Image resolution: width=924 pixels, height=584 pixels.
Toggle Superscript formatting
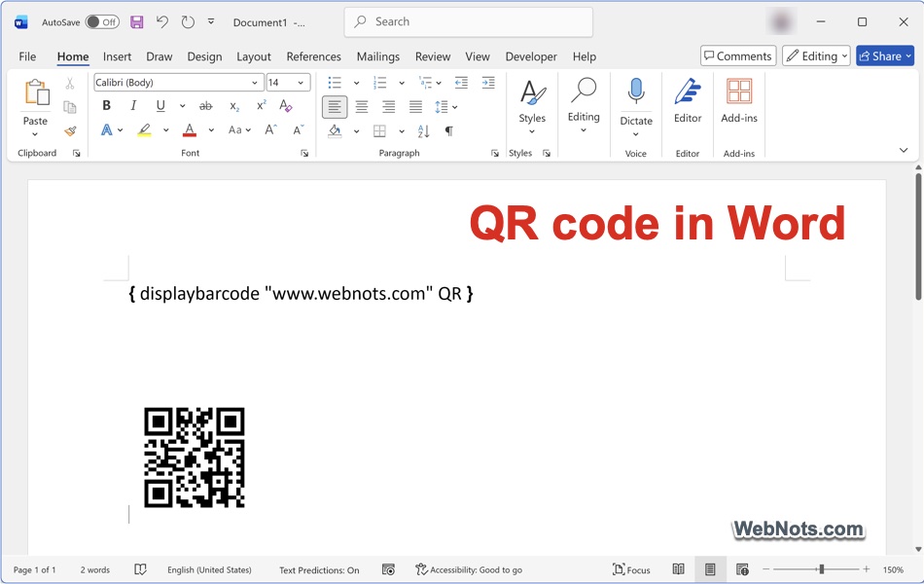261,105
